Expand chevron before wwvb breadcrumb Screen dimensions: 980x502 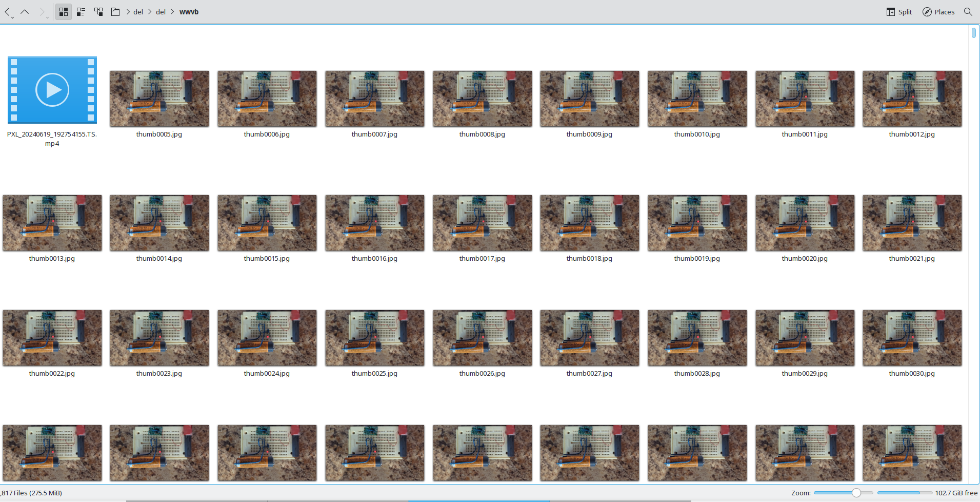[173, 12]
